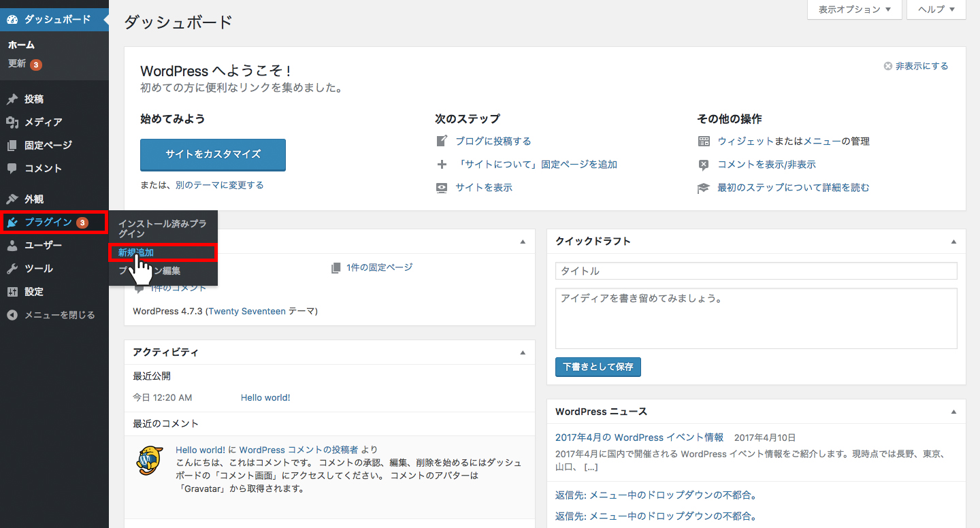Click the pages icon beside 固定ページ
This screenshot has width=980, height=528.
(x=12, y=146)
